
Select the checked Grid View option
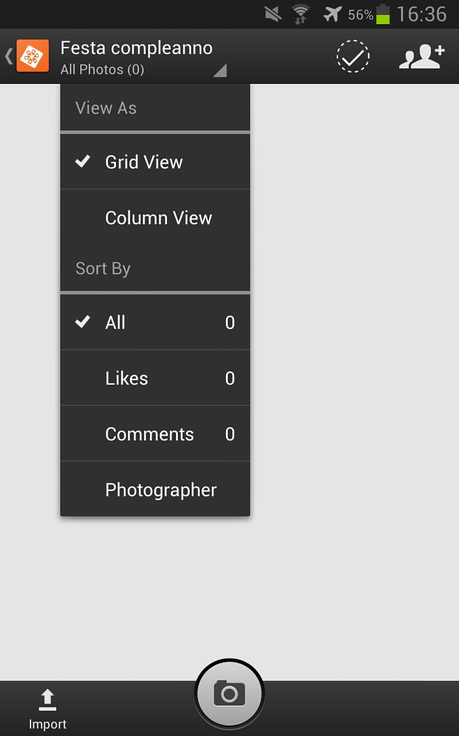[x=155, y=162]
